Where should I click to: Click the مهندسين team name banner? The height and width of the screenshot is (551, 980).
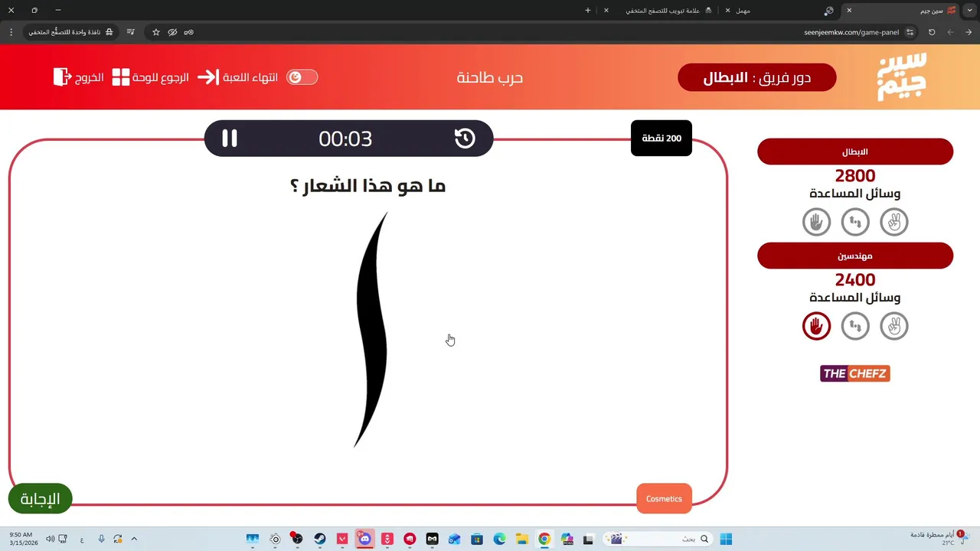coord(855,256)
